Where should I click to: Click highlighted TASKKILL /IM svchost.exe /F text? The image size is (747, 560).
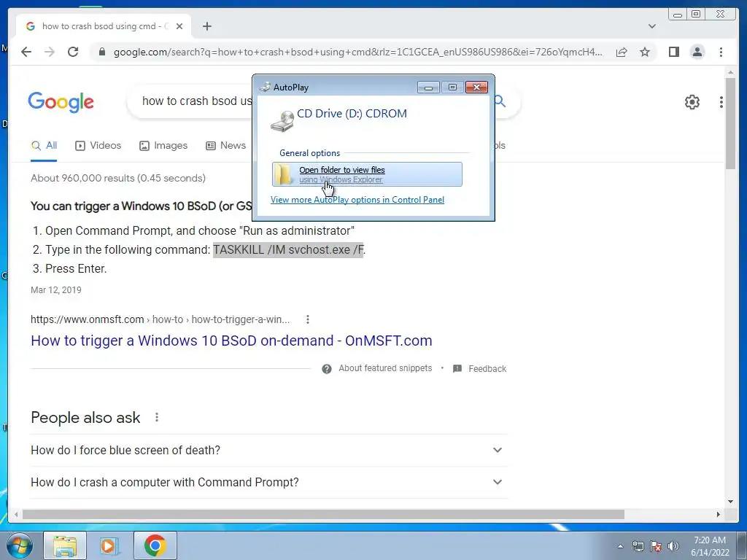click(288, 249)
